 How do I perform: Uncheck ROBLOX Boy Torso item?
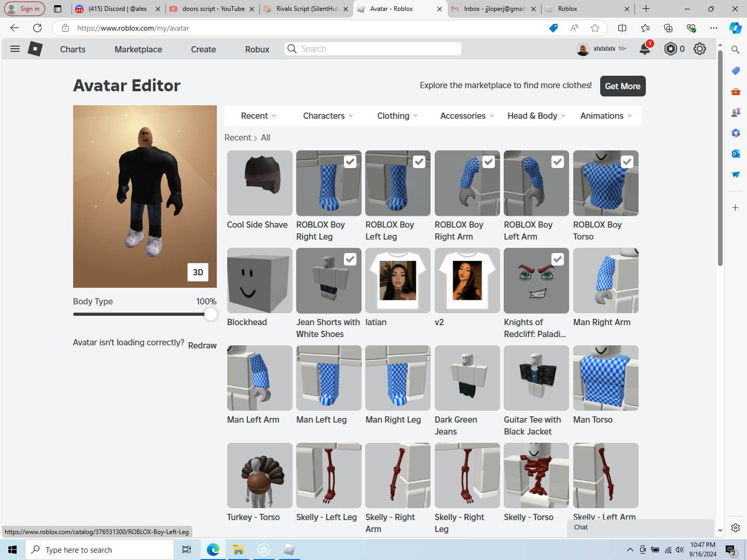coord(627,162)
